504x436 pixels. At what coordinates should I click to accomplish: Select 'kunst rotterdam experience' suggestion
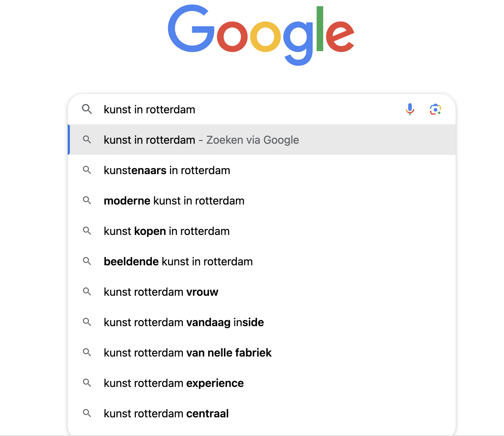coord(262,383)
